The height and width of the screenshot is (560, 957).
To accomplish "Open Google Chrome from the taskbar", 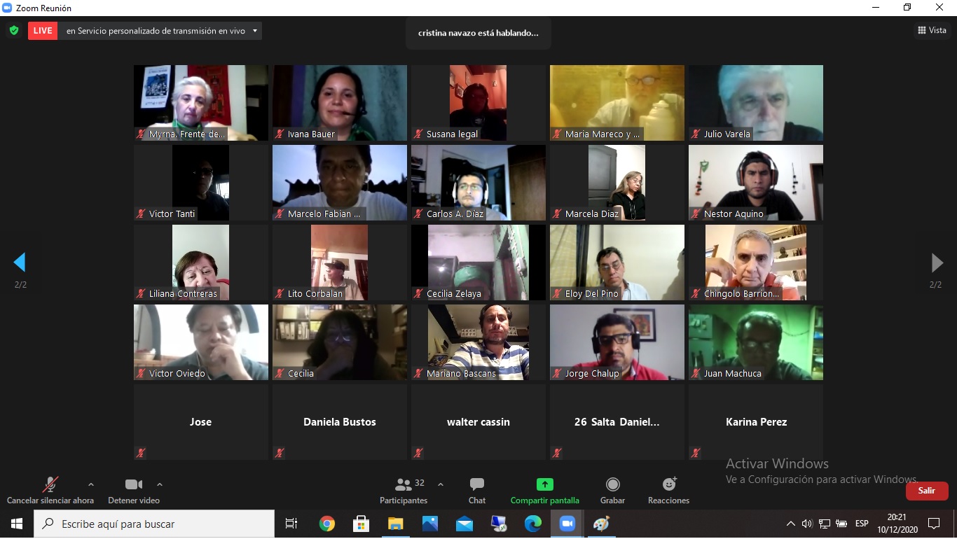I will 327,524.
